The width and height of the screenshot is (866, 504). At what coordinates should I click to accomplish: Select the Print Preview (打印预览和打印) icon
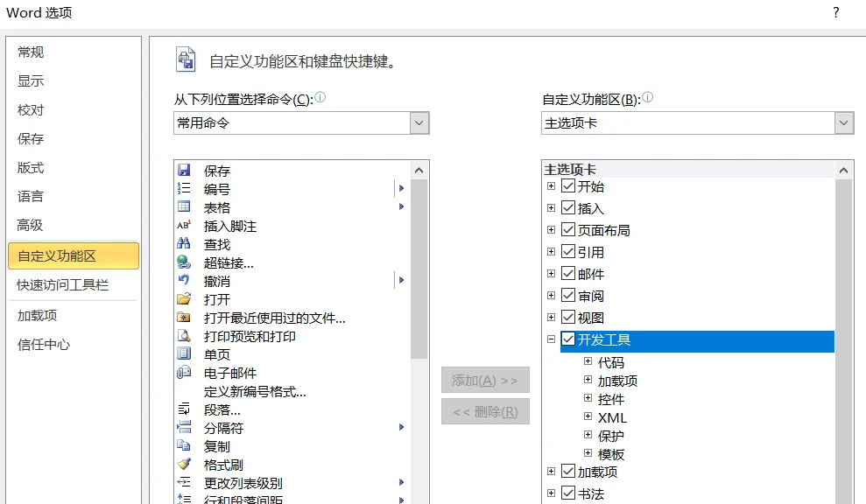click(184, 336)
